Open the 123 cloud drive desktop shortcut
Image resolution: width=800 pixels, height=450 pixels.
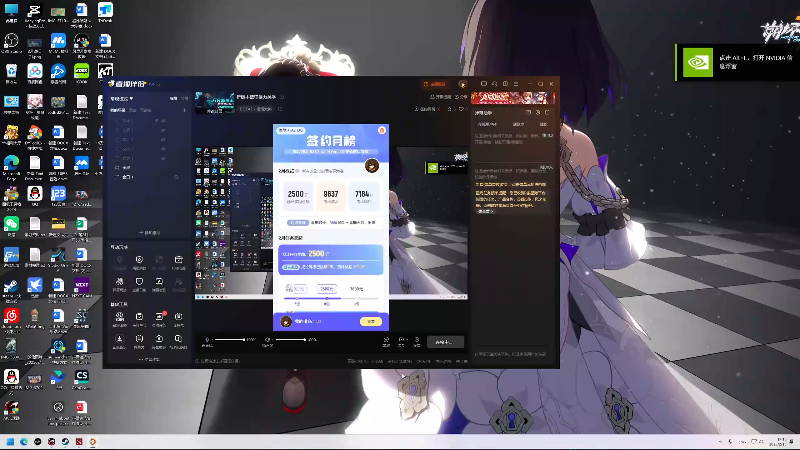[58, 196]
